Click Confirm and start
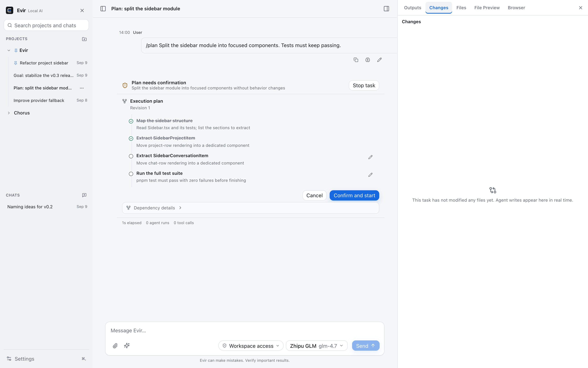The height and width of the screenshot is (368, 588). (354, 195)
